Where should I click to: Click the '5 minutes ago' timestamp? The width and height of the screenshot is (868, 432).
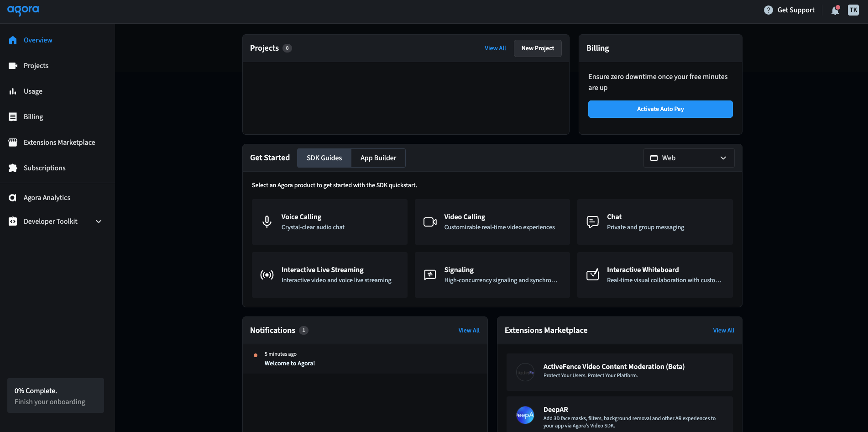281,354
